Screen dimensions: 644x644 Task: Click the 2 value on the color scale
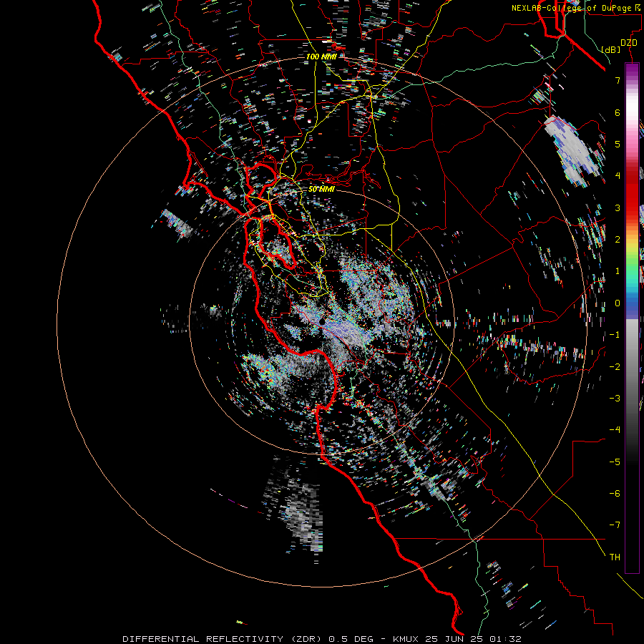pos(618,240)
